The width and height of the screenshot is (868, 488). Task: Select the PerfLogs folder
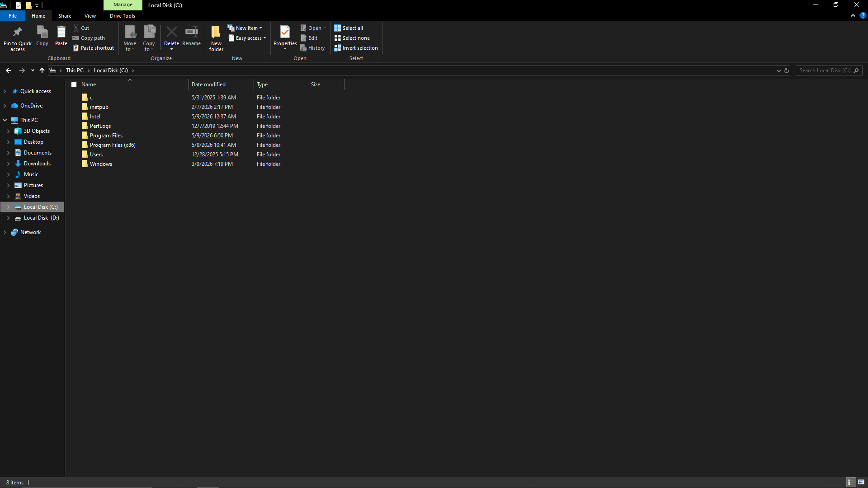100,126
